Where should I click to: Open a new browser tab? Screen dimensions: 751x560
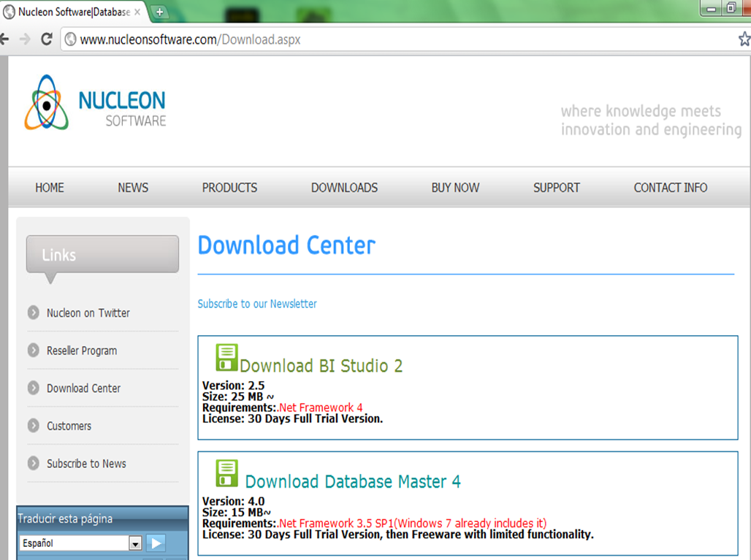click(159, 12)
